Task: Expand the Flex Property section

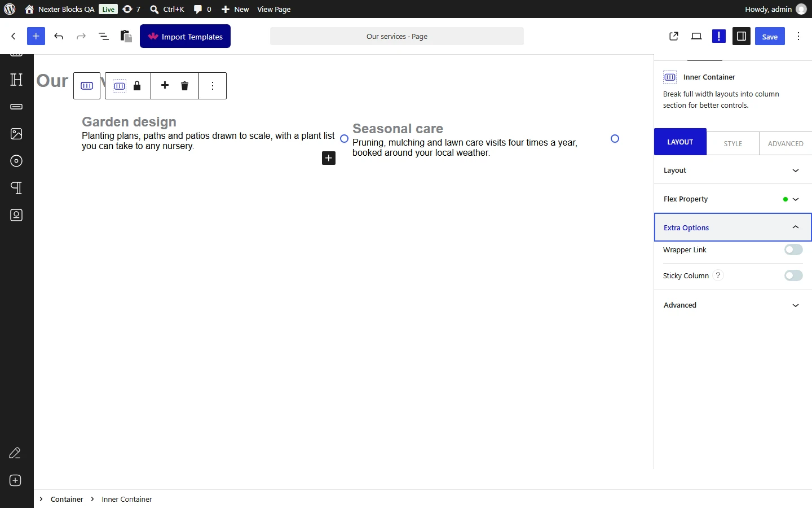Action: tap(733, 199)
